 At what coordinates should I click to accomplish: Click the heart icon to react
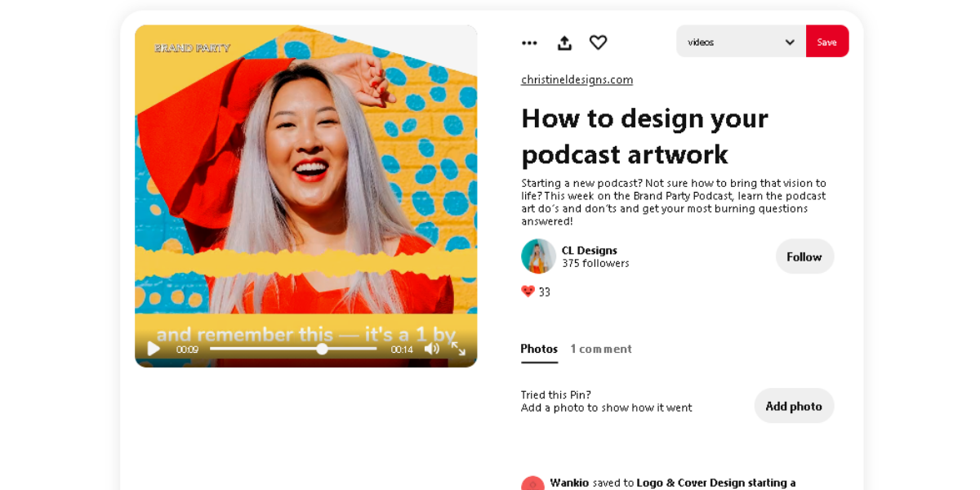click(599, 42)
